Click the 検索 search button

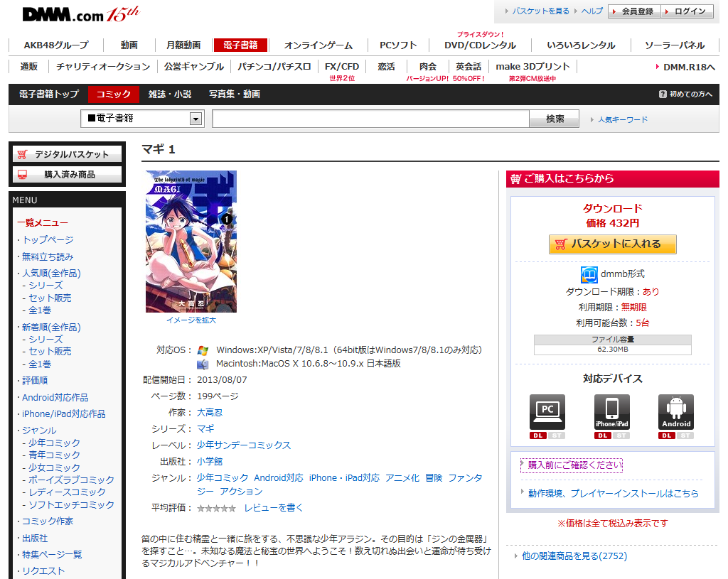coord(555,119)
